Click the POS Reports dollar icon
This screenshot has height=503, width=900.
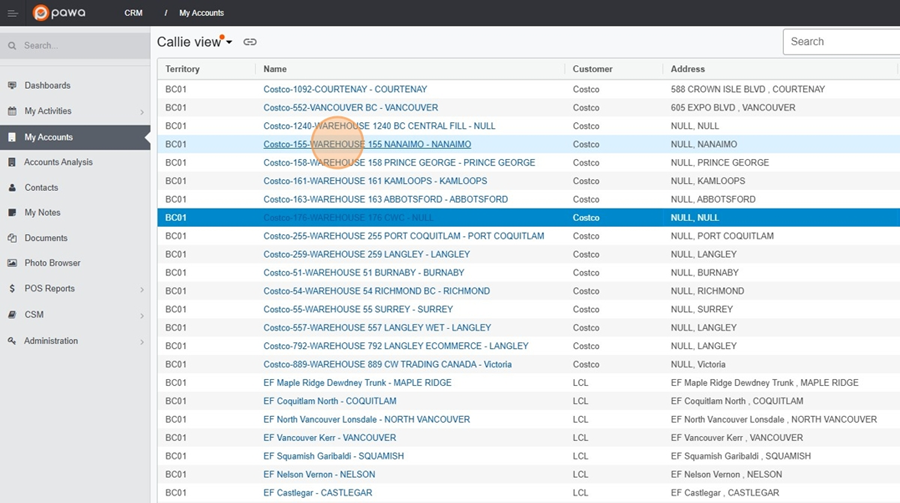point(12,288)
